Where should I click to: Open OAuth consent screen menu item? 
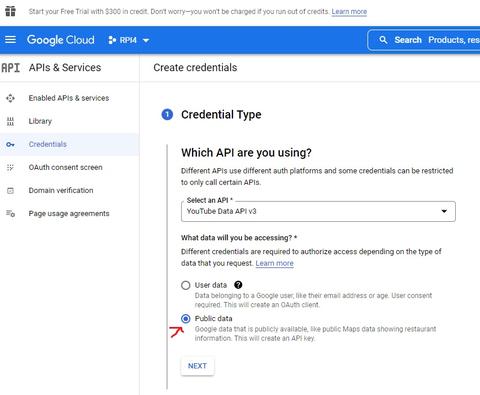coord(69,167)
